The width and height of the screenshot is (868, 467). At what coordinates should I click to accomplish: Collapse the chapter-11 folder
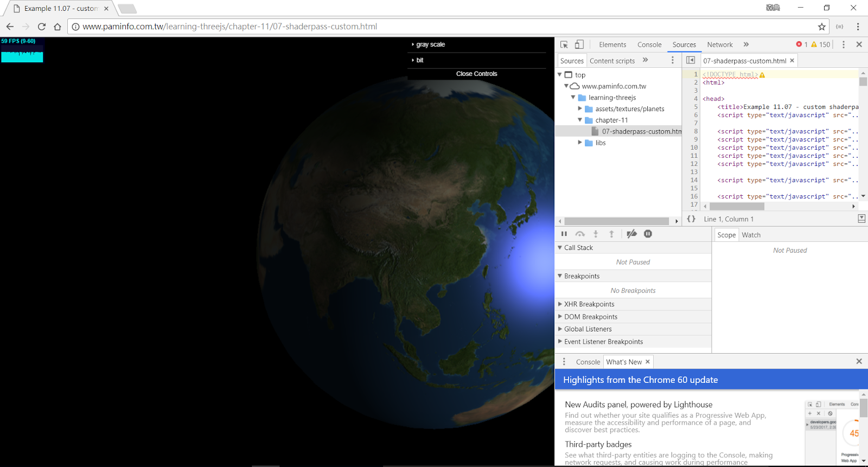point(580,120)
